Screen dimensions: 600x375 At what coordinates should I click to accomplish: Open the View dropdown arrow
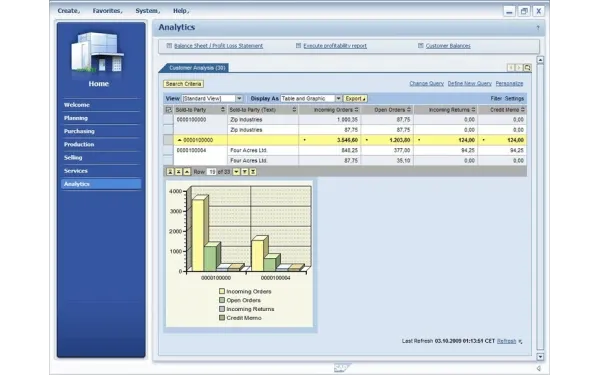pyautogui.click(x=239, y=99)
